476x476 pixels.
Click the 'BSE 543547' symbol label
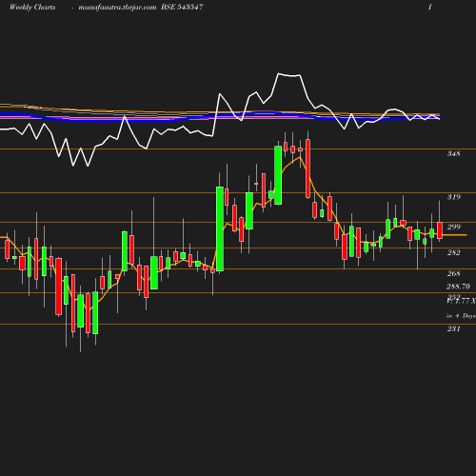click(182, 7)
